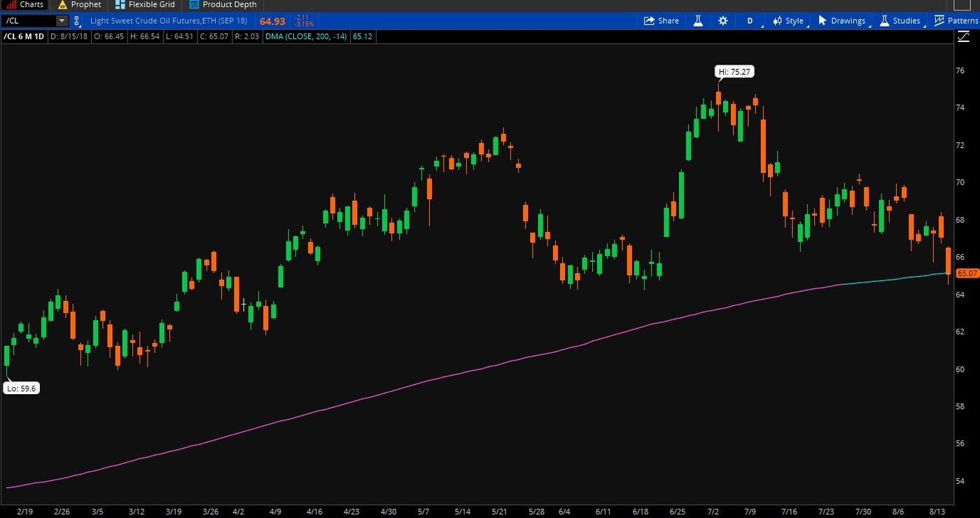Open the Patterns menu

click(956, 21)
